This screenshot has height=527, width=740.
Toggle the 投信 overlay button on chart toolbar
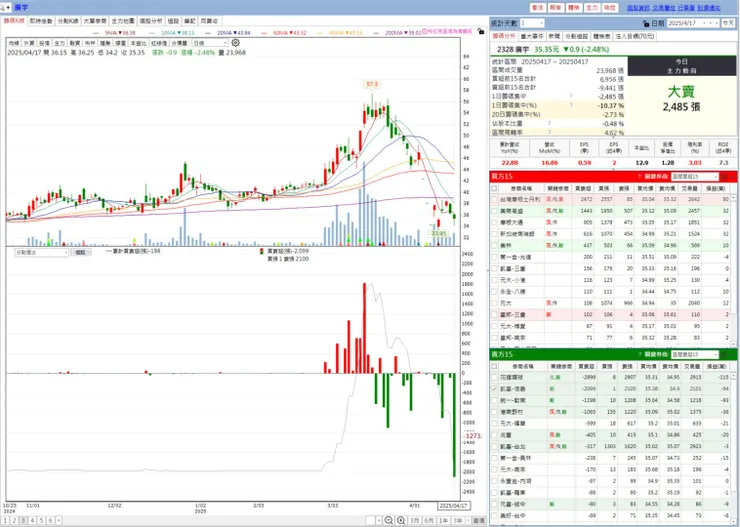(44, 42)
